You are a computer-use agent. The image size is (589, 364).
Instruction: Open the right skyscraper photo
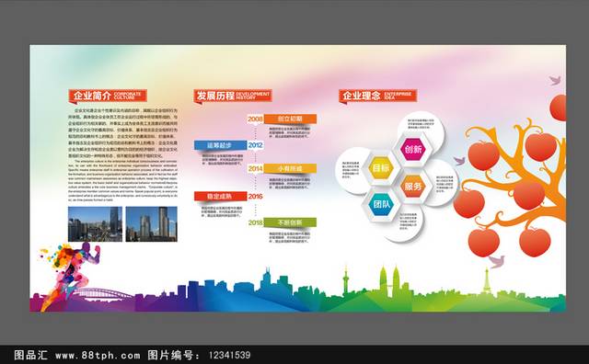(151, 224)
